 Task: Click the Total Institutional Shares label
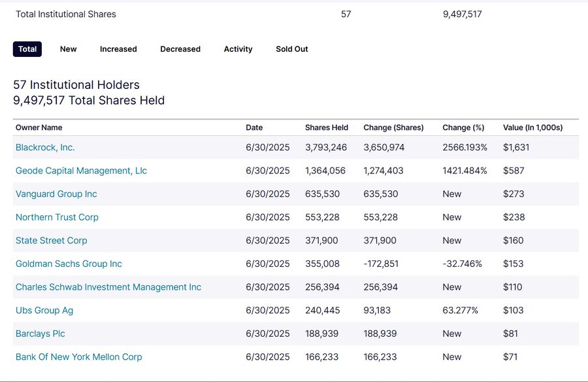[65, 14]
